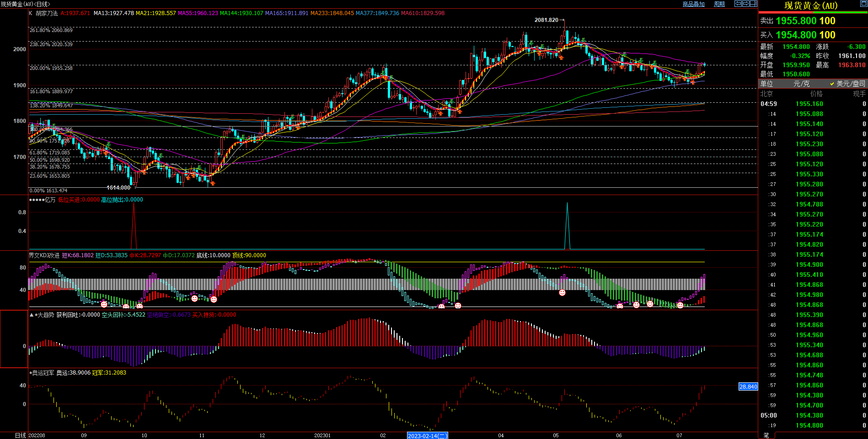Open the 商品叠加 overlay menu
The height and width of the screenshot is (439, 868).
693,4
